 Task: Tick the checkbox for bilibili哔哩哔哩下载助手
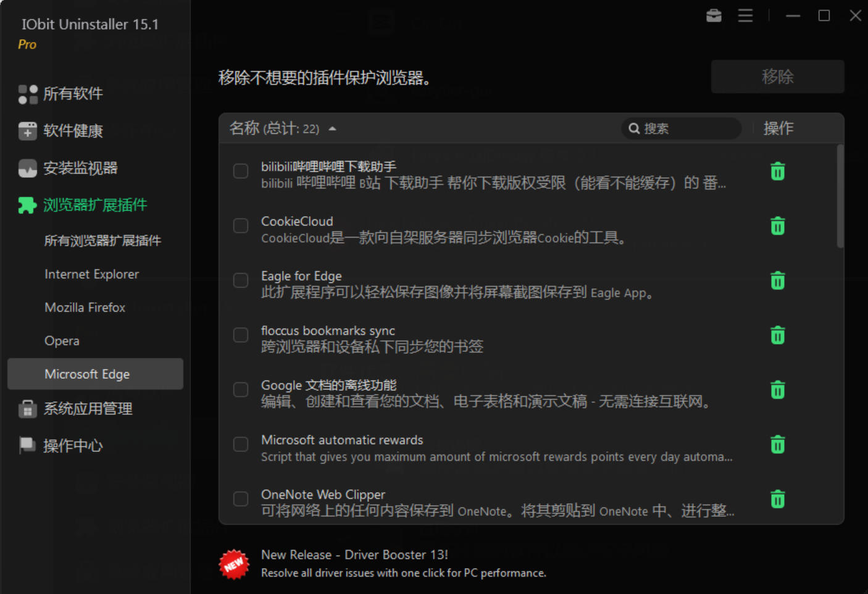[x=241, y=171]
